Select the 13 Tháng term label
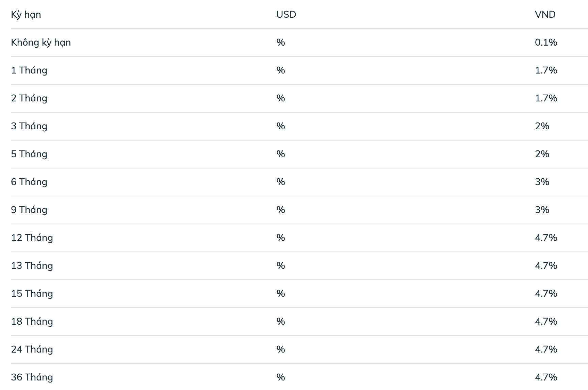Image resolution: width=588 pixels, height=390 pixels. pos(32,266)
